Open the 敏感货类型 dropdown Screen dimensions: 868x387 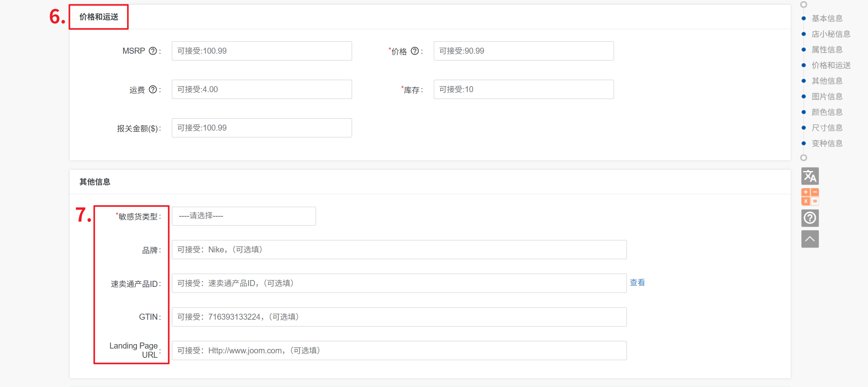pos(244,216)
